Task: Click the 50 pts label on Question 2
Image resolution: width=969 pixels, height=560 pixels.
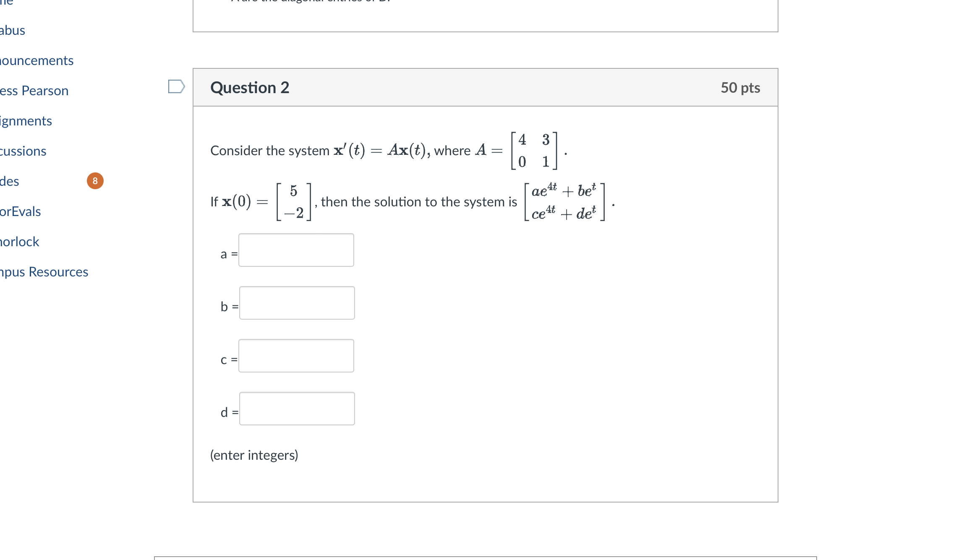Action: 741,88
